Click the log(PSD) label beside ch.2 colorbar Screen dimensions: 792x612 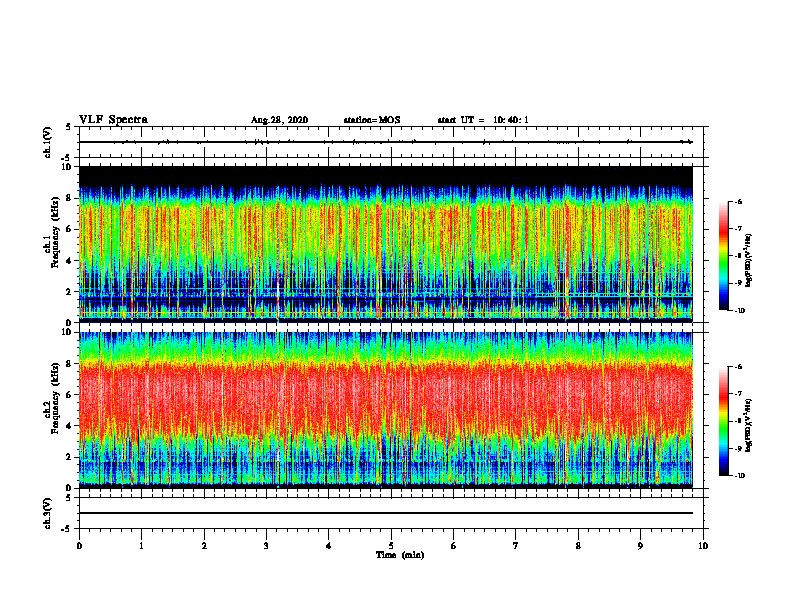[748, 426]
